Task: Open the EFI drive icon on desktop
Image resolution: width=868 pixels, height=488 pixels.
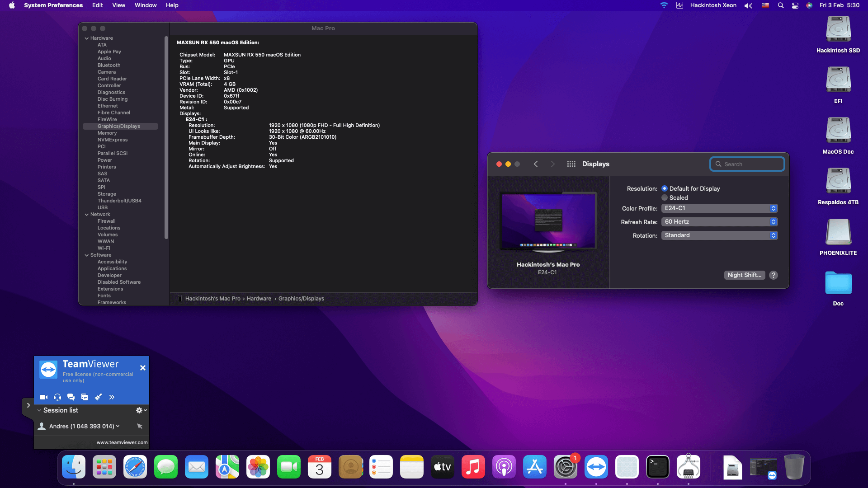Action: 838,80
